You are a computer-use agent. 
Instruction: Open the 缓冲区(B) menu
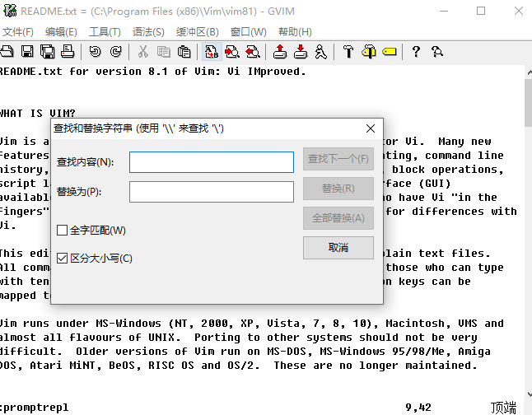[x=197, y=31]
